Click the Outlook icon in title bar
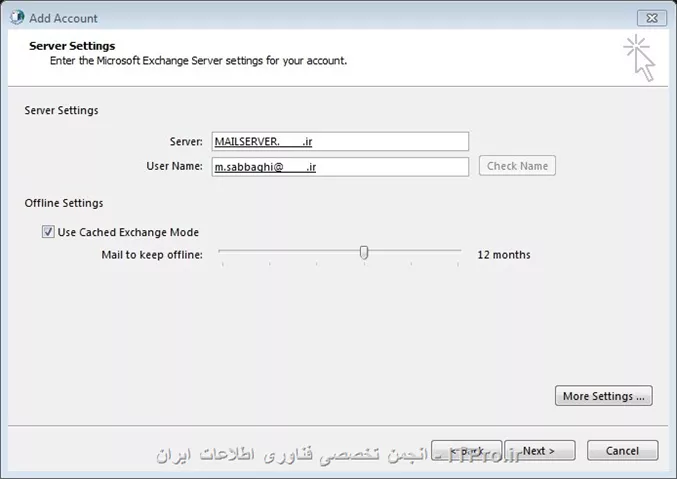Image resolution: width=677 pixels, height=479 pixels. coord(16,18)
